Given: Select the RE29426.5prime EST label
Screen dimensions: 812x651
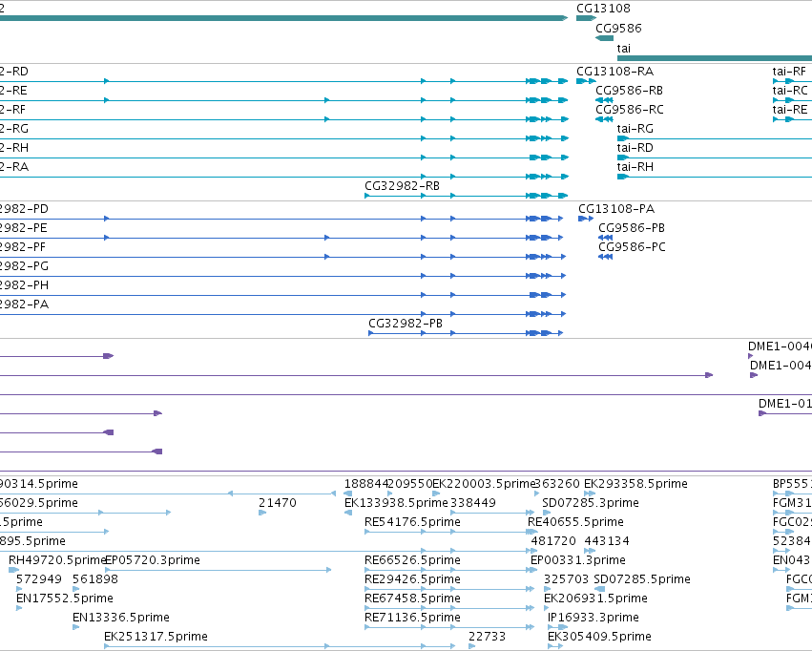Looking at the screenshot, I should pyautogui.click(x=412, y=579).
